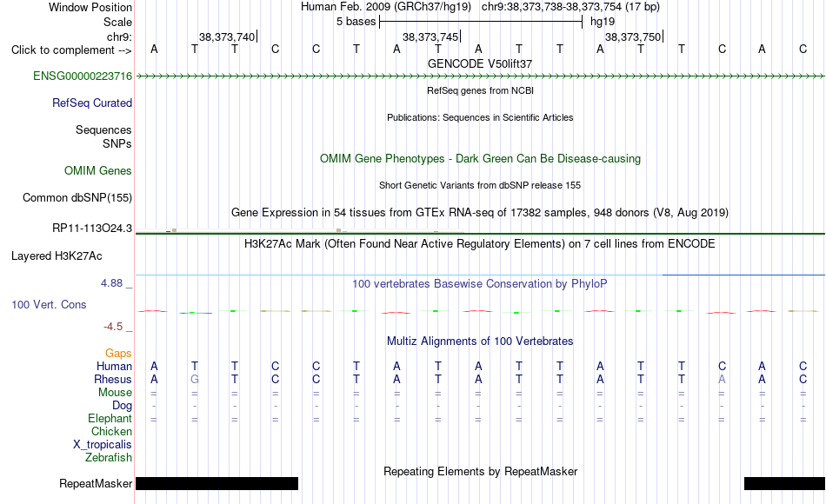
Task: Click the RepeatMasker track label
Action: coord(96,483)
